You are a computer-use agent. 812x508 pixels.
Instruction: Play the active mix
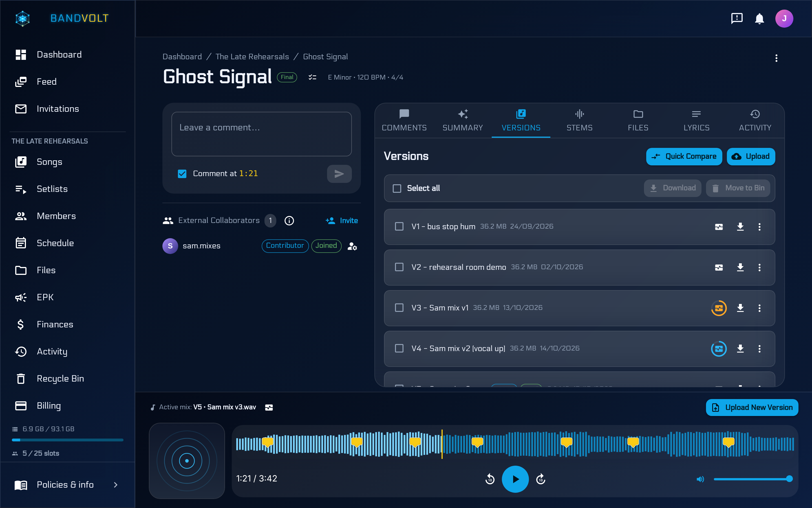pos(515,479)
